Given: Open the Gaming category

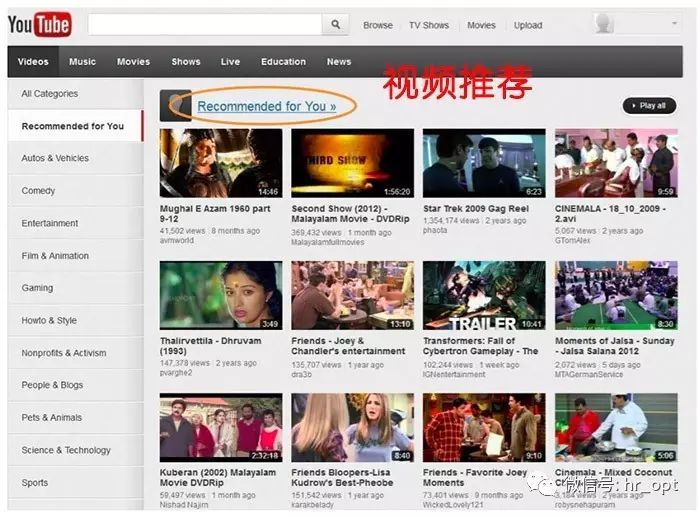Looking at the screenshot, I should coord(75,288).
